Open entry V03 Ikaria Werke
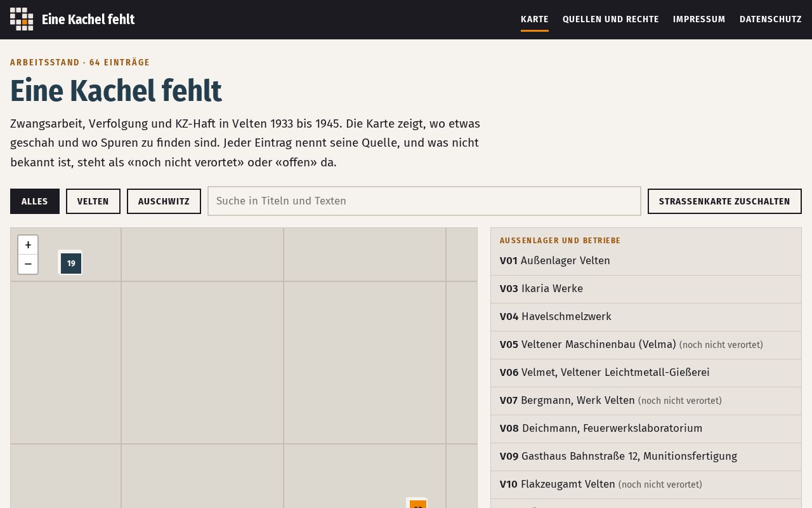Viewport: 812px width, 508px height. coord(646,289)
